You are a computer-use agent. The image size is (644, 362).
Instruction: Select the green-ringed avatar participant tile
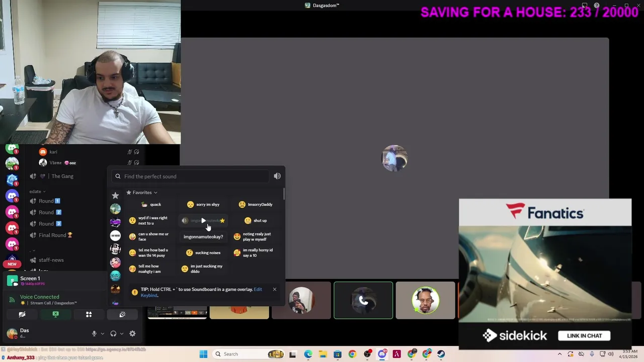[x=425, y=301]
